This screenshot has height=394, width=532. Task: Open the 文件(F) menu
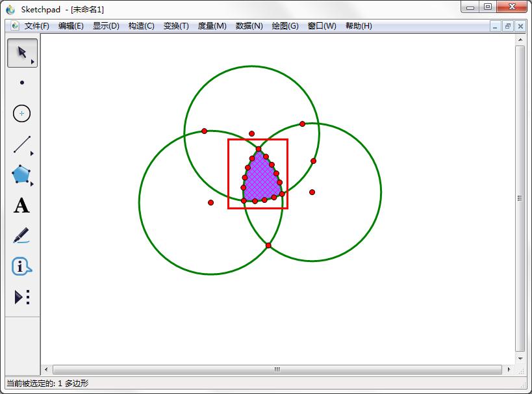pyautogui.click(x=36, y=26)
